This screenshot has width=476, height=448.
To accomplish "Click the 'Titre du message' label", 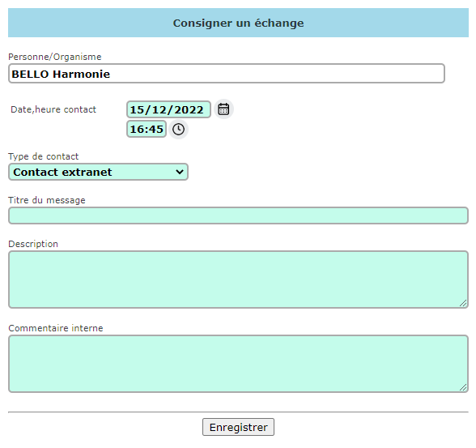I will point(47,200).
